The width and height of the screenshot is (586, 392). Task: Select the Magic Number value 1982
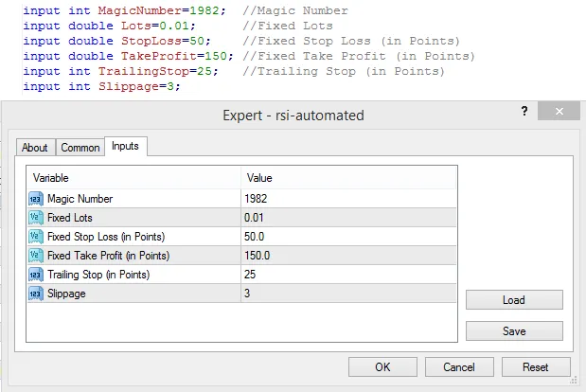(348, 199)
